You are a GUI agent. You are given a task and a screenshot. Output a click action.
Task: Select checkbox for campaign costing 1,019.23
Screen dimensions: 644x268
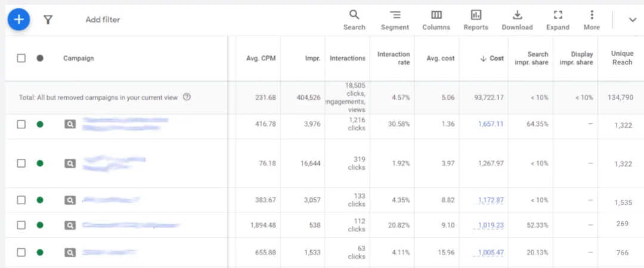[21, 225]
